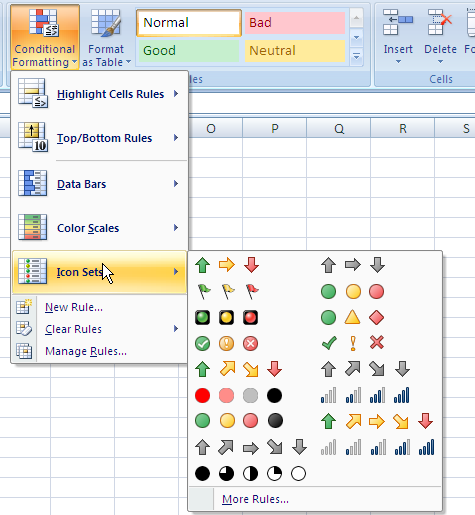Screen dimensions: 475x515
Task: Select the 3 Arrows (Colored) icon set
Action: tap(227, 265)
